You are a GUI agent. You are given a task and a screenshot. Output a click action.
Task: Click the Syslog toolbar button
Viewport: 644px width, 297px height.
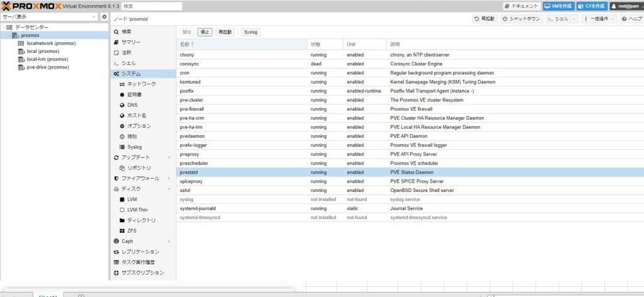(250, 32)
